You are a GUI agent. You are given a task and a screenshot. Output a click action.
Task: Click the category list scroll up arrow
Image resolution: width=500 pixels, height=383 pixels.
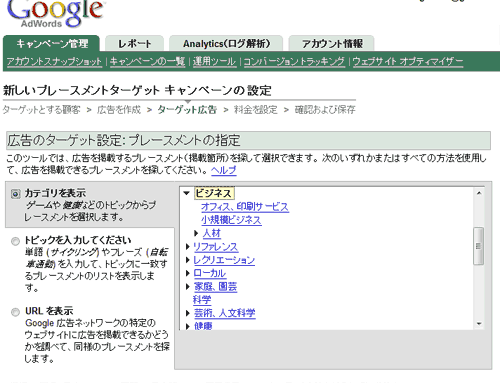click(479, 193)
